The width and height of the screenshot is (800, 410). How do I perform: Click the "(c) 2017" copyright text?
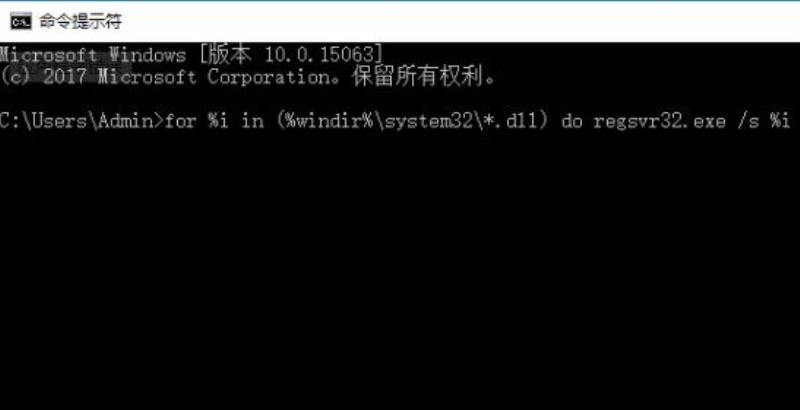43,77
